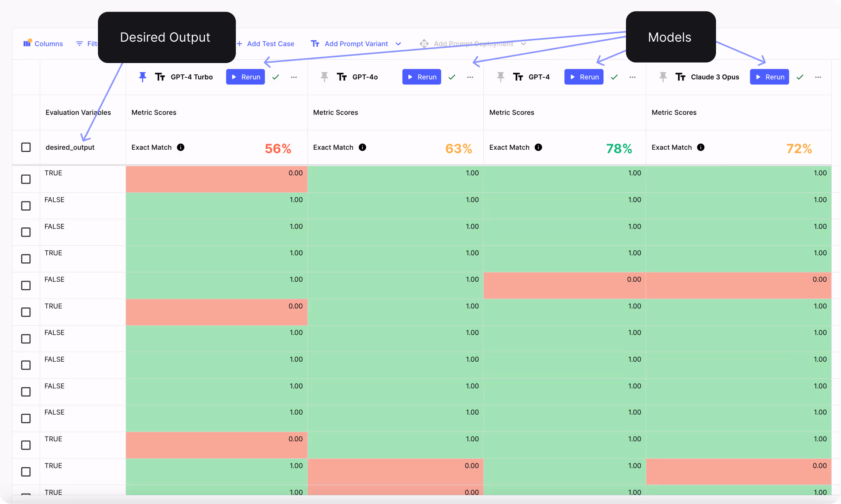Screen dimensions: 841x504
Task: Click info icon beside GPT-4o Exact Match
Action: tap(362, 147)
